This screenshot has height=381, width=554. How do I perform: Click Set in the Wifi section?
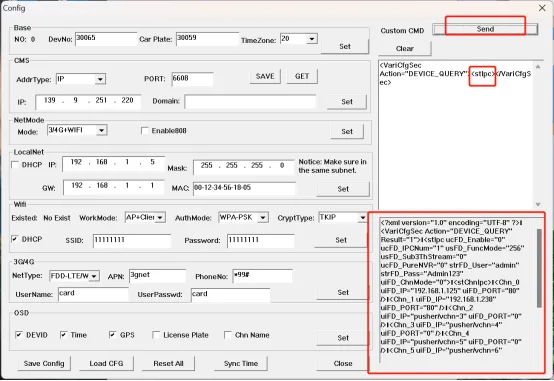(x=341, y=240)
